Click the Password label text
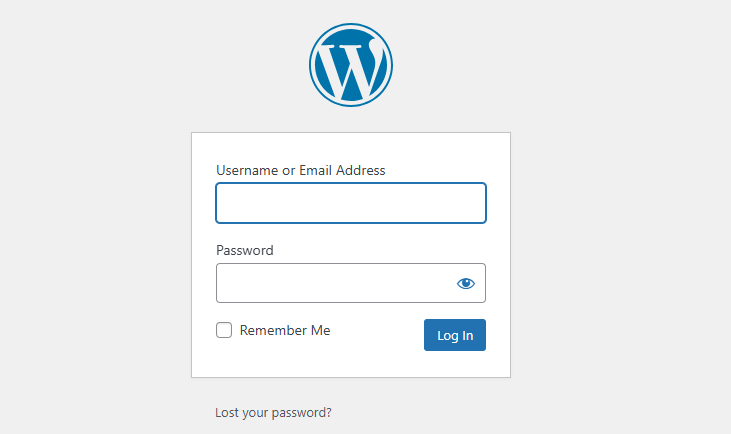 coord(245,250)
